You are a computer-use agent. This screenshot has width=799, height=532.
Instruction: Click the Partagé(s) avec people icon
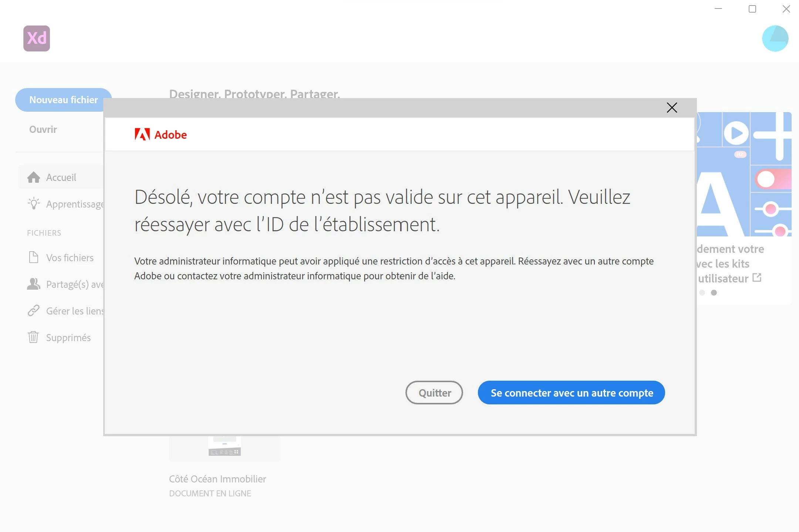point(34,284)
